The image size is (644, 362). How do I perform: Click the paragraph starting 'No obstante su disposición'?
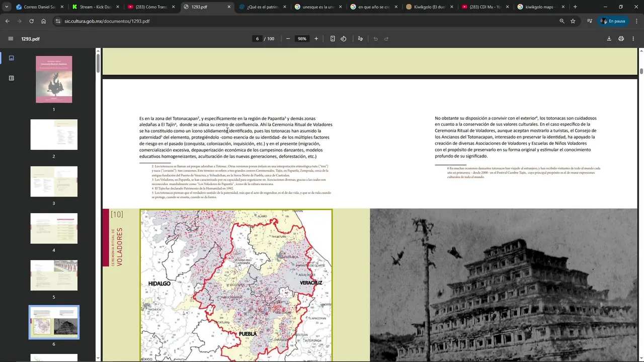tap(516, 137)
